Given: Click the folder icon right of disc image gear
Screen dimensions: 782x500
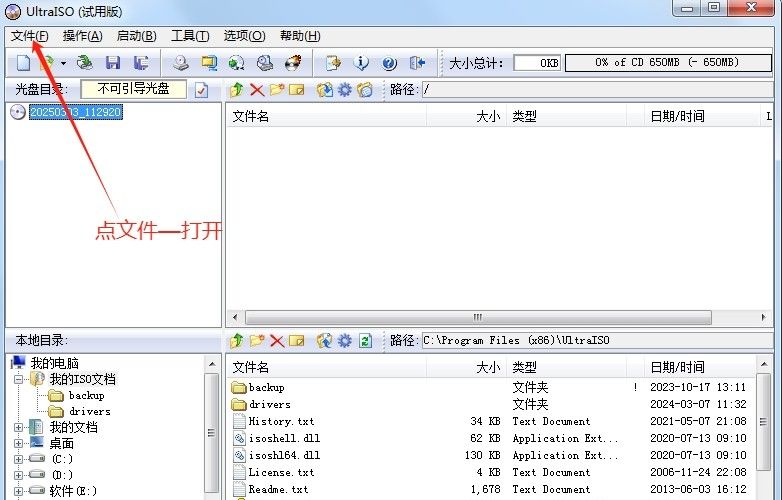Looking at the screenshot, I should click(365, 90).
